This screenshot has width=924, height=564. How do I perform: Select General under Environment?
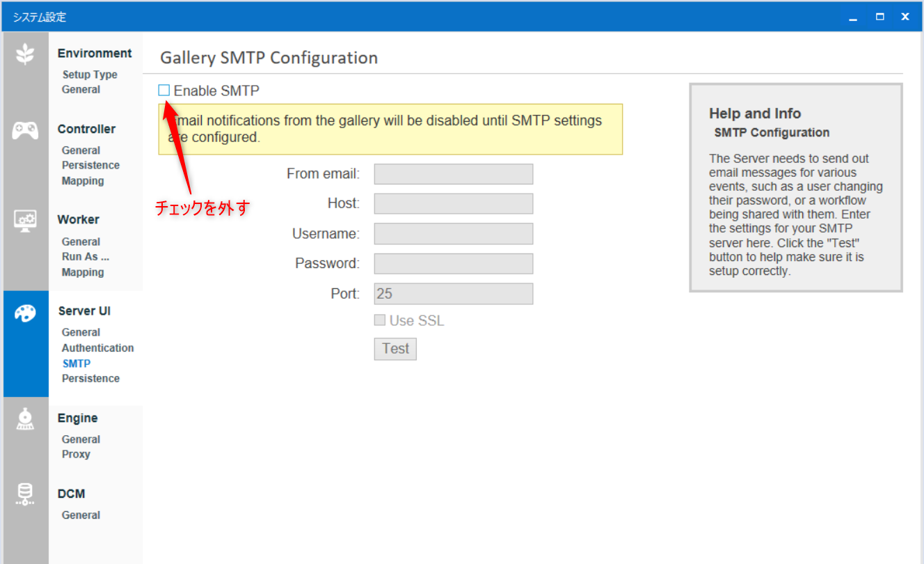click(x=81, y=89)
